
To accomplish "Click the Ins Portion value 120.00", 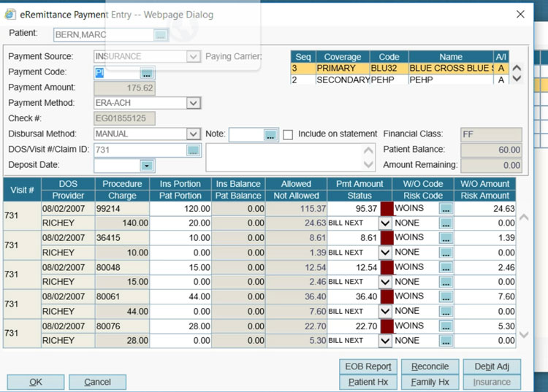I will pyautogui.click(x=180, y=209).
